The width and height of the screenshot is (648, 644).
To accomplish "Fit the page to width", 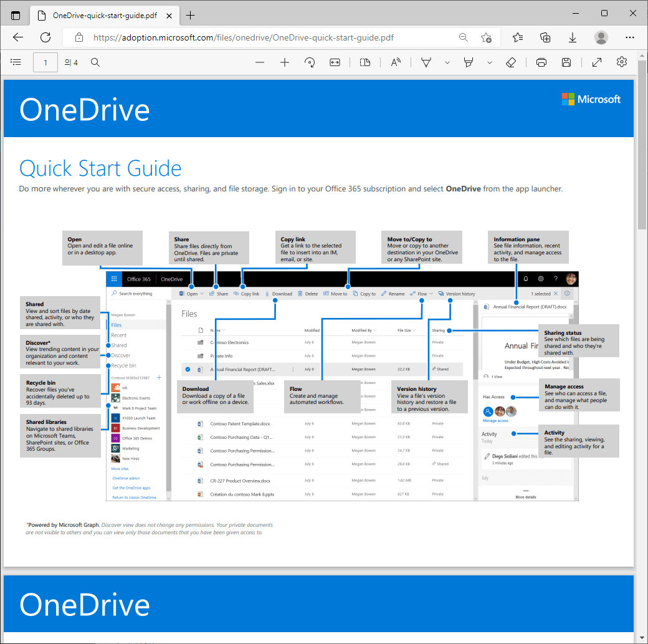I will point(335,62).
